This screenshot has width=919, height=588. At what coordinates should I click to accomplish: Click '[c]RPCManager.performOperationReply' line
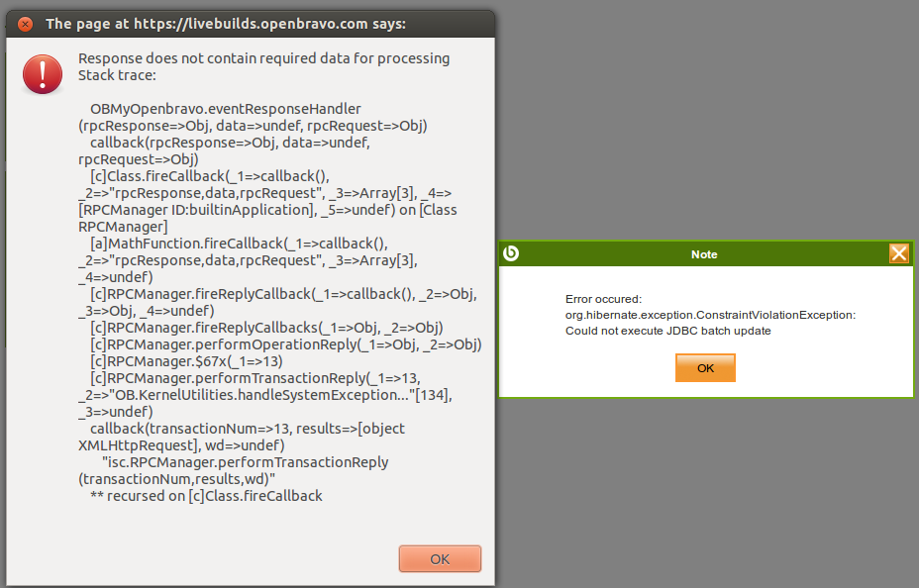(286, 344)
